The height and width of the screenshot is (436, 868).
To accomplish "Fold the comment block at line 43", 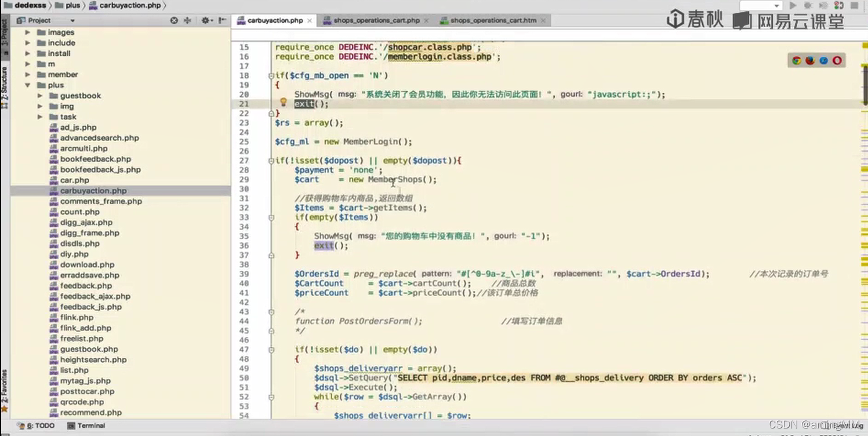I will pos(271,312).
